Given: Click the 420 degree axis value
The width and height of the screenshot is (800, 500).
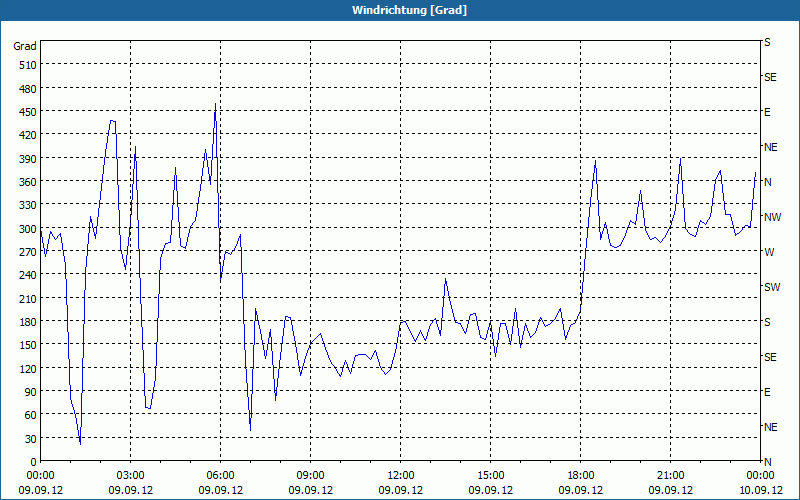Looking at the screenshot, I should [28, 135].
